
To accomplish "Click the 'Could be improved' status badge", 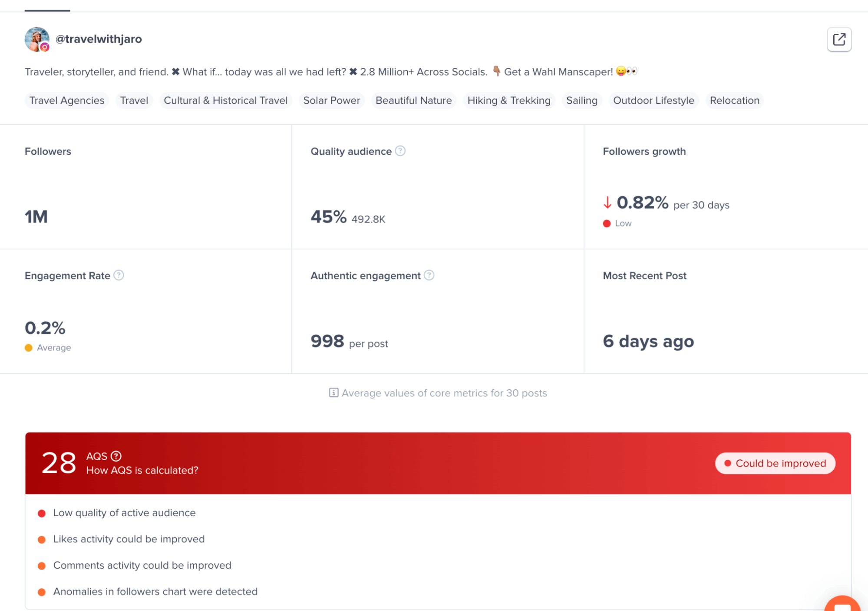I will 775,463.
